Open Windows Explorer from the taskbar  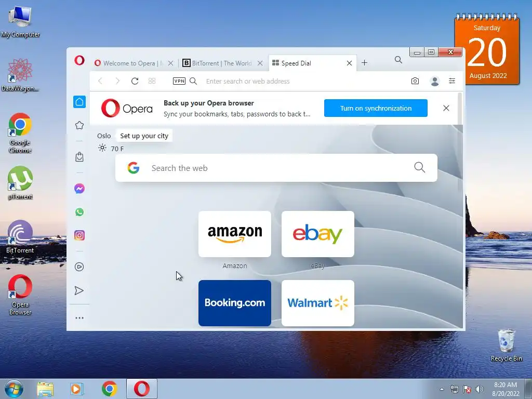tap(45, 389)
